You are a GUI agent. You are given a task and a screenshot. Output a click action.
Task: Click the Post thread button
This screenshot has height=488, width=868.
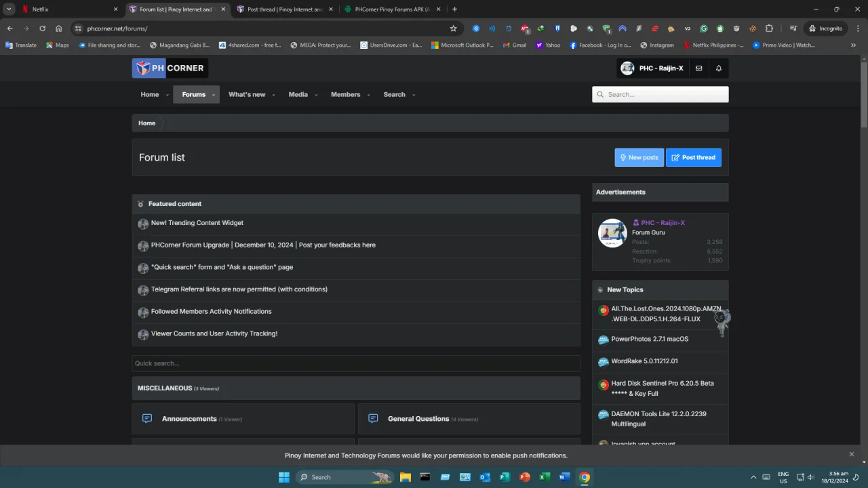click(x=694, y=157)
